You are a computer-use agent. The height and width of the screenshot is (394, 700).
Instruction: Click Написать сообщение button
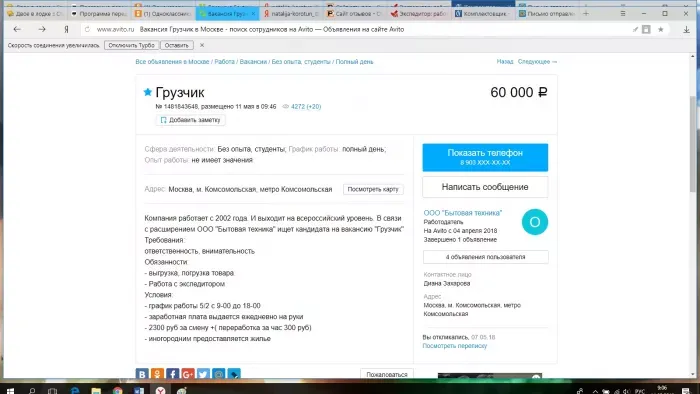click(x=485, y=187)
